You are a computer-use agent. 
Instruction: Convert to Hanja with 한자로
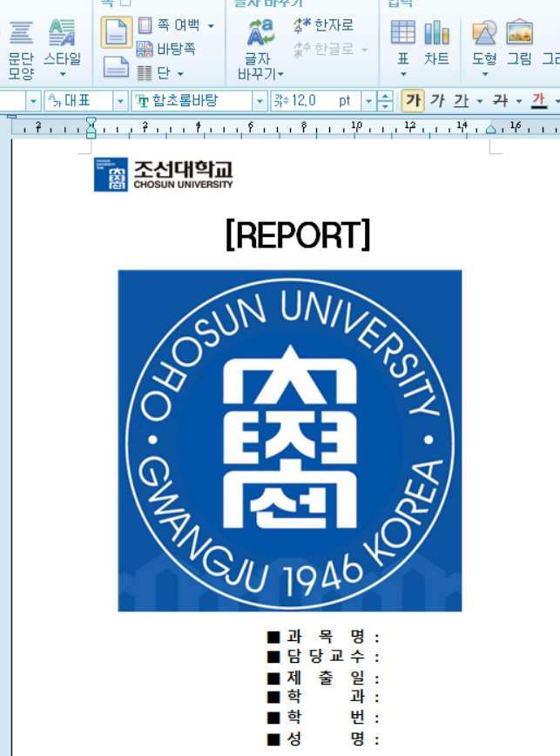323,25
